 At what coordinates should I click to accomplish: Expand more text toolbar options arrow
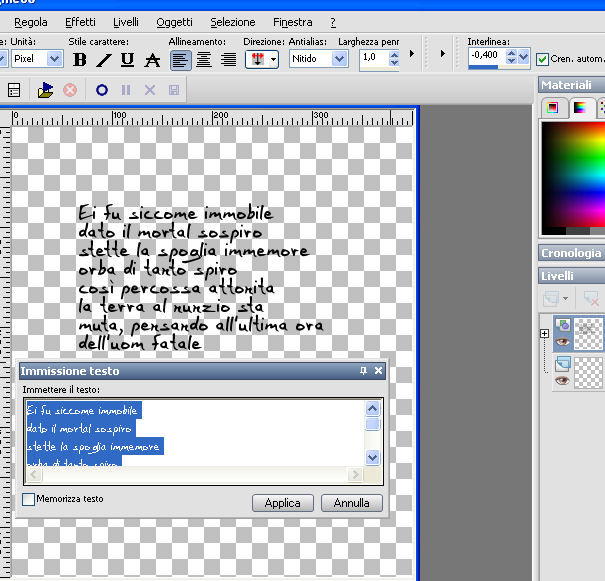(x=412, y=53)
